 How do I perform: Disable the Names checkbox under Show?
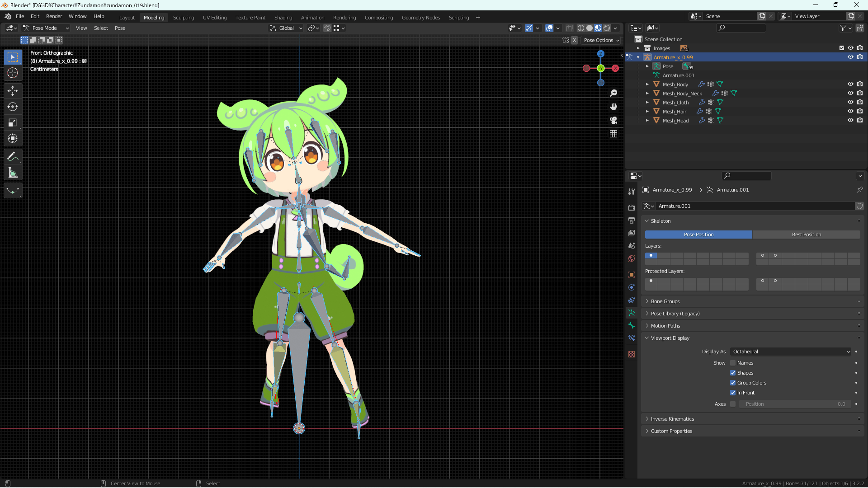[x=733, y=363]
